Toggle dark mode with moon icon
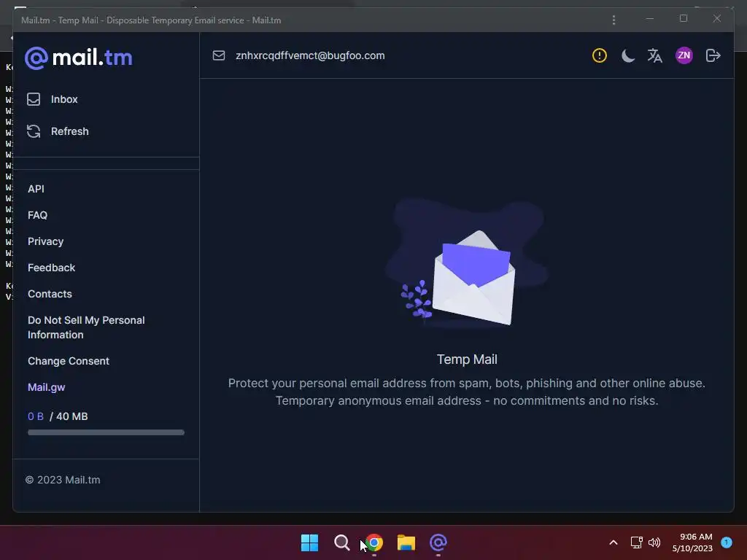Viewport: 747px width, 560px height. click(628, 55)
